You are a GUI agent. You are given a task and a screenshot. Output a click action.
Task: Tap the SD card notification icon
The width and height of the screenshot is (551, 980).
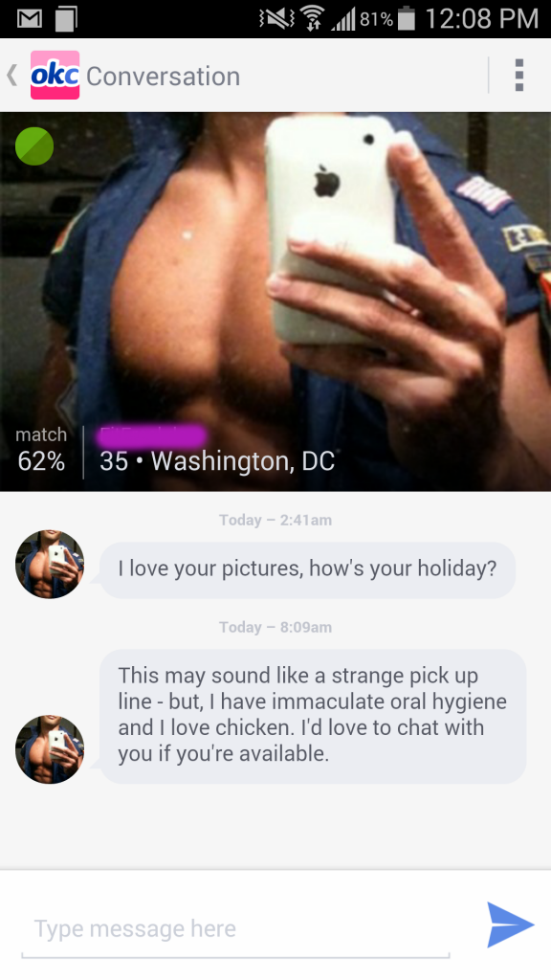[66, 19]
